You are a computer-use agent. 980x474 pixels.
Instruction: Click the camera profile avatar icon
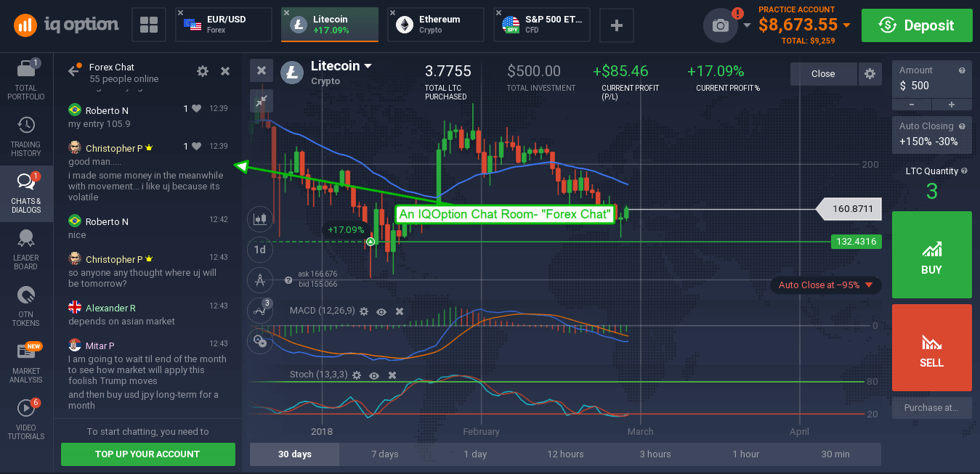(x=720, y=25)
